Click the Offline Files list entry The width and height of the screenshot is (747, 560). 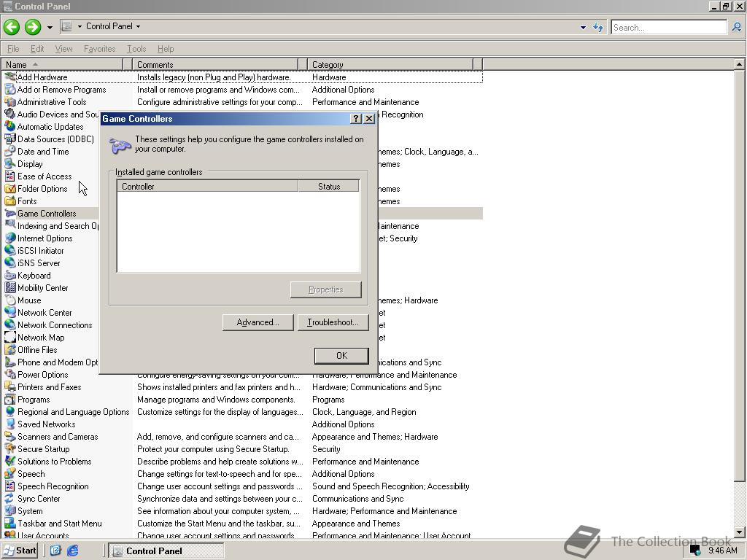pos(37,349)
